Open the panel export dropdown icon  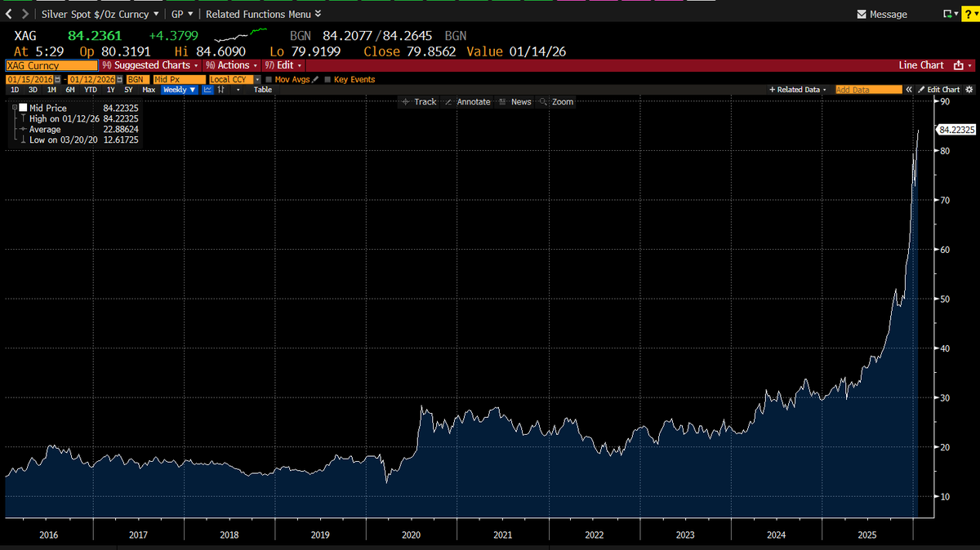[x=950, y=14]
